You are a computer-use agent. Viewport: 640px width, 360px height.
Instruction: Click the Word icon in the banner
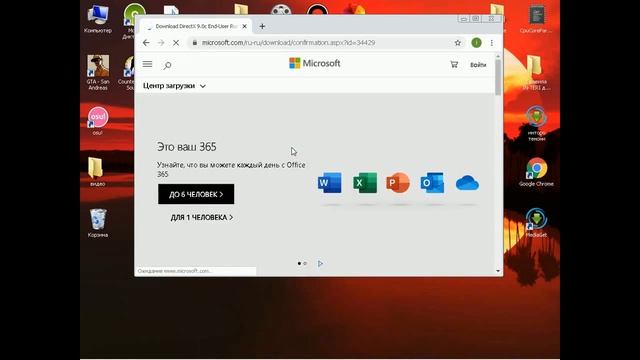click(x=330, y=183)
